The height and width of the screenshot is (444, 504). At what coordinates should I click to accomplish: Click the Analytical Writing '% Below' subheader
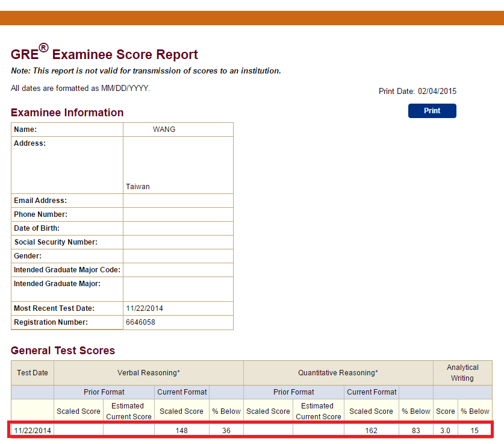[x=475, y=411]
